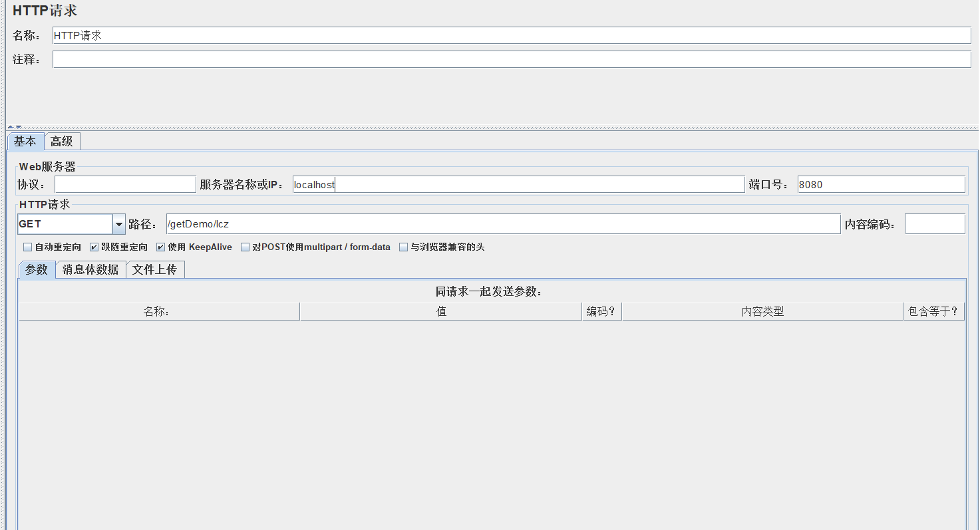Click the 协议 protocol input field
This screenshot has height=530, width=980.
tap(125, 184)
